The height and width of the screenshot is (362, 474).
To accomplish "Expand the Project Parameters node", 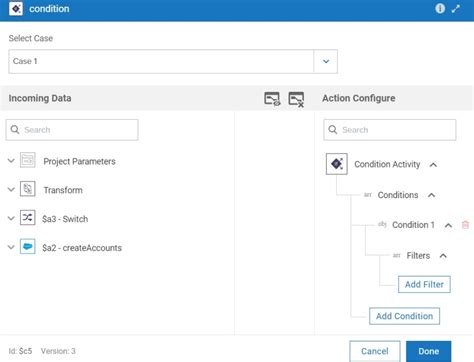I will (x=11, y=161).
